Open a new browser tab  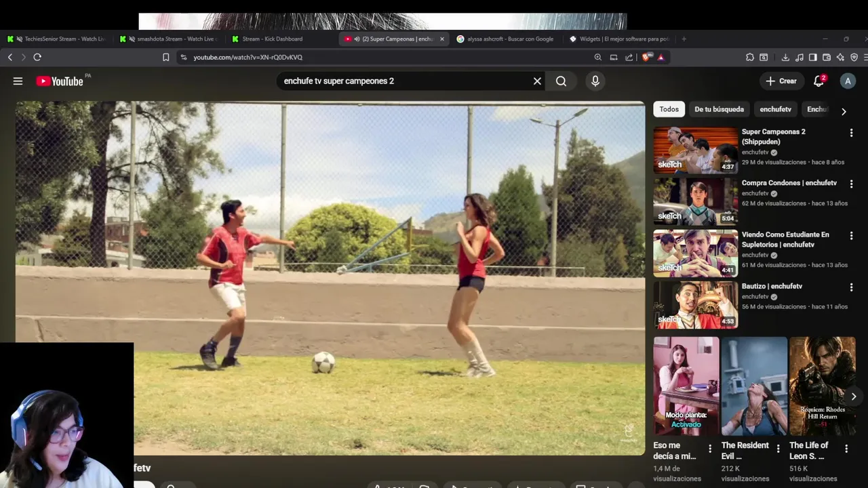(684, 39)
